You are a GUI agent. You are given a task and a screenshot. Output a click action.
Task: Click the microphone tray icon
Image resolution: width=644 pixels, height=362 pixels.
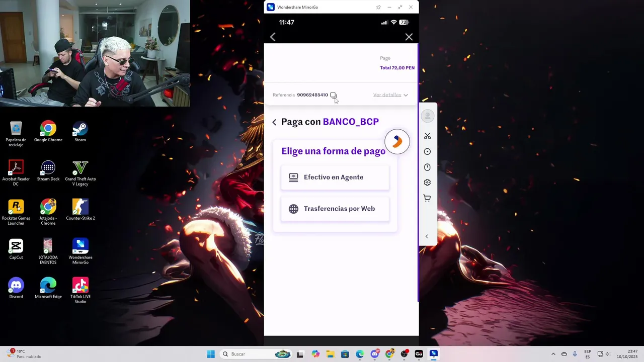(x=575, y=354)
